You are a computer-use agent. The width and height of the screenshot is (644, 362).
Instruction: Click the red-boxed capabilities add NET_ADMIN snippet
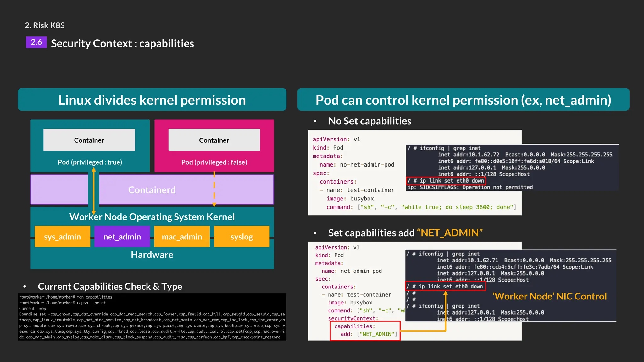(365, 331)
